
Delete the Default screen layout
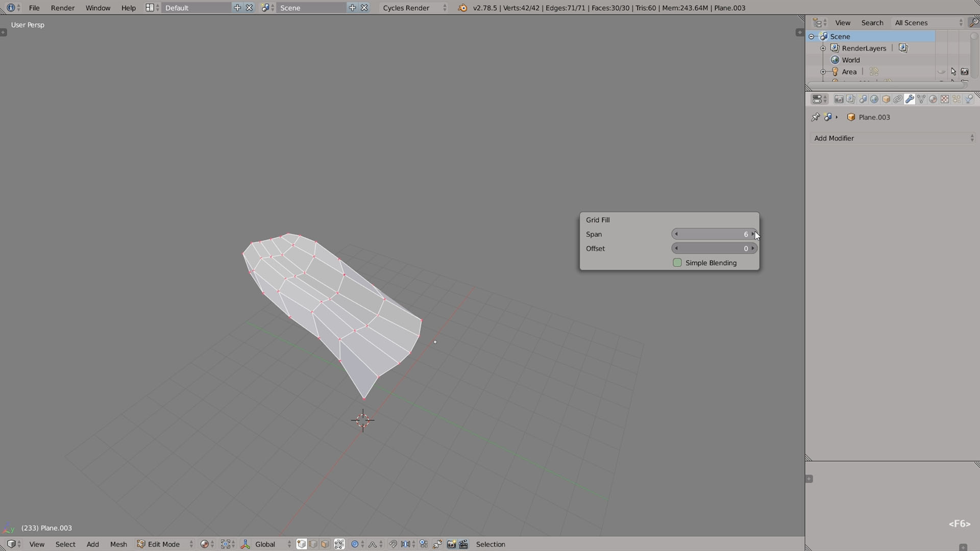[x=250, y=8]
